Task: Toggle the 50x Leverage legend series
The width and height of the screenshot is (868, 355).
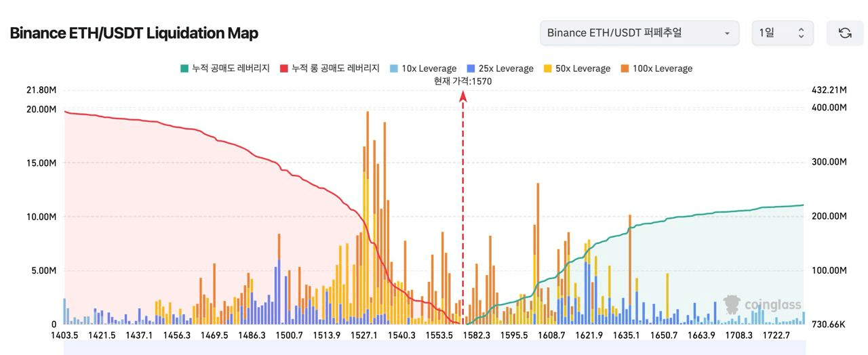Action: [577, 68]
